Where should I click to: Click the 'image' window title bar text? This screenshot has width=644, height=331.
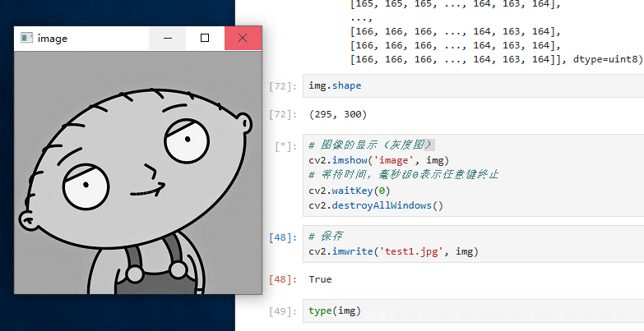(x=53, y=38)
